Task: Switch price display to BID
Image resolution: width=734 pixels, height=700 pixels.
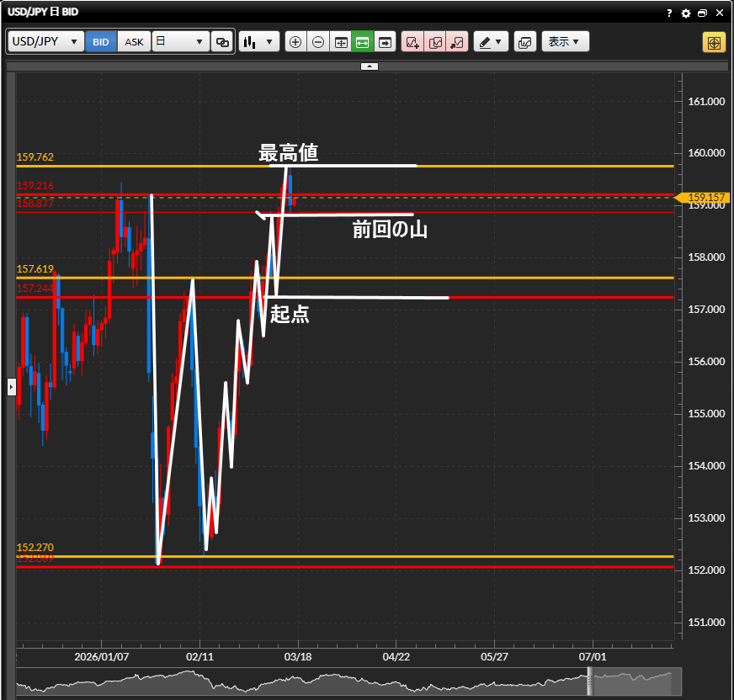Action: (x=101, y=41)
